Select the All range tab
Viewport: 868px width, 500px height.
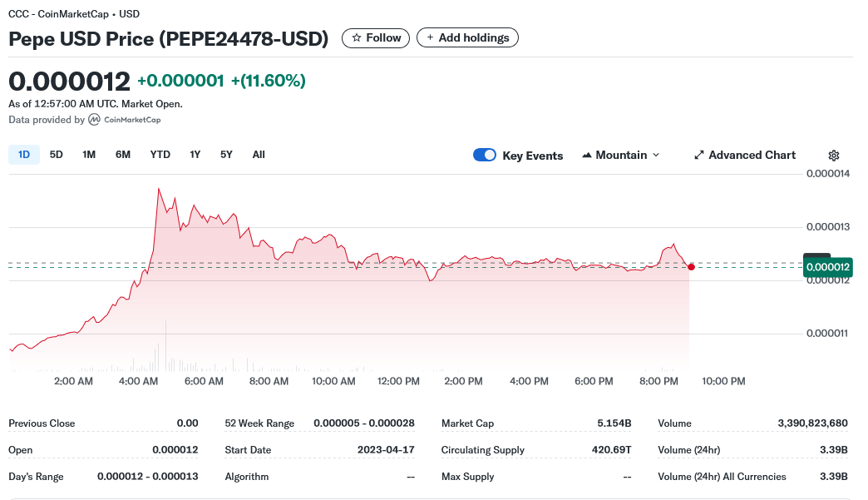pyautogui.click(x=259, y=155)
